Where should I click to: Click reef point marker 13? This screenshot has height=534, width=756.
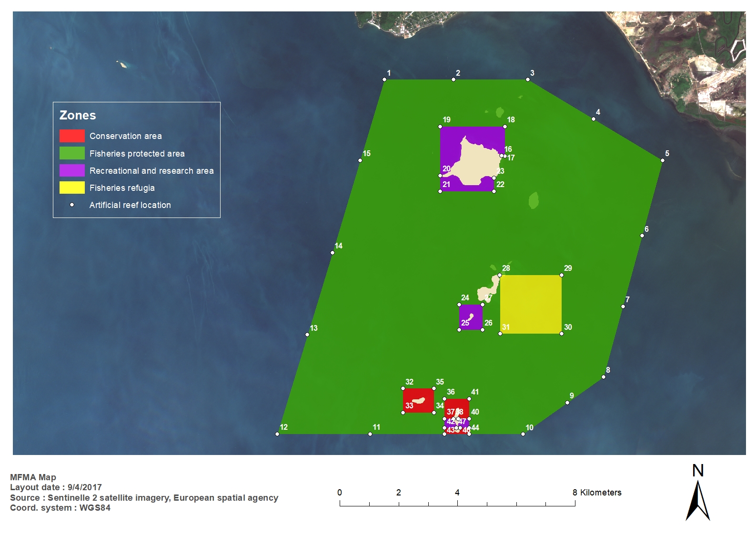307,335
